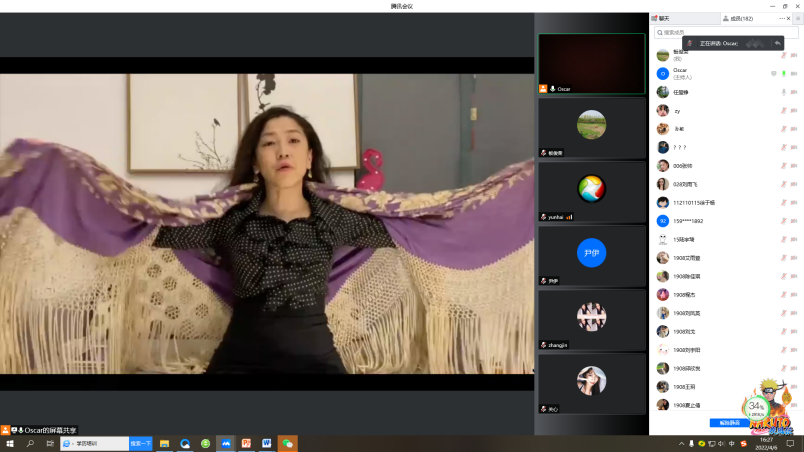Open PowerPoint from the taskbar

pyautogui.click(x=246, y=443)
